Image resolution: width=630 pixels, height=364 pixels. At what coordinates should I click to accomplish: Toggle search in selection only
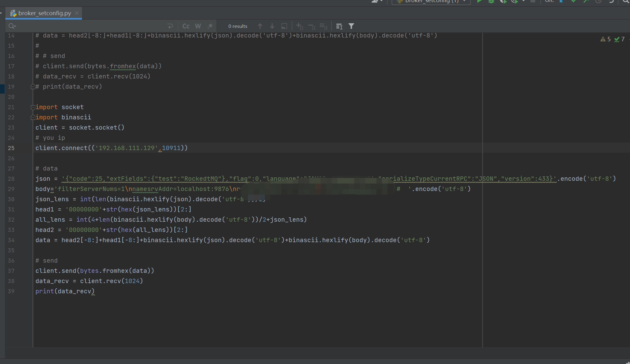(x=339, y=26)
